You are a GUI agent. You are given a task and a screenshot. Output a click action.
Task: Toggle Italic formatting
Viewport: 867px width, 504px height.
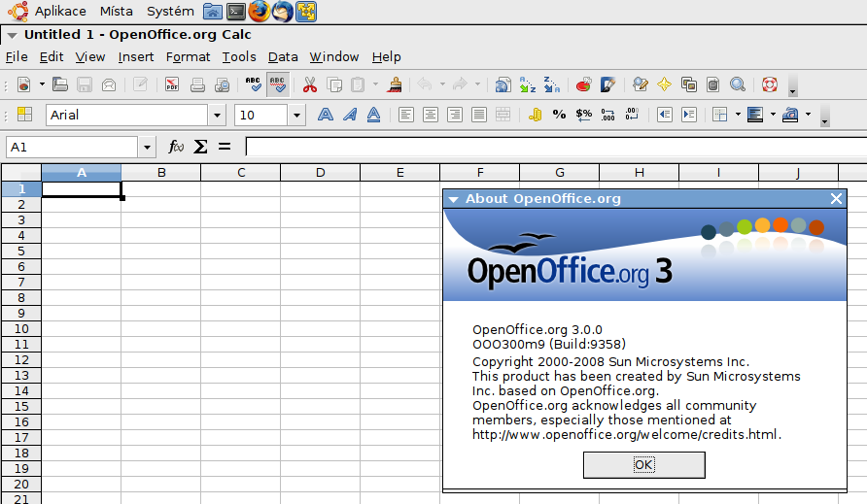(x=350, y=115)
